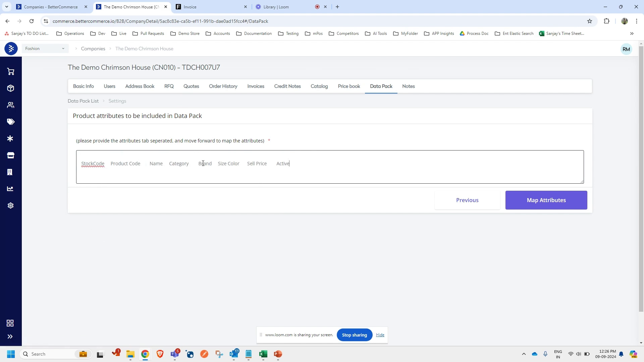Open the promotions tag sidebar icon
This screenshot has width=644, height=362.
pyautogui.click(x=10, y=122)
